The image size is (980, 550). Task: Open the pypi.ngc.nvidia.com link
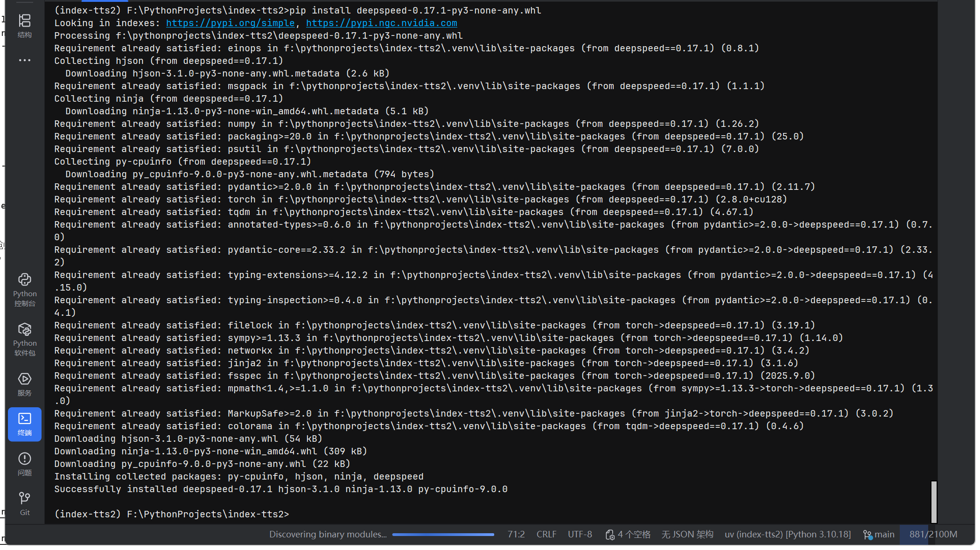381,23
